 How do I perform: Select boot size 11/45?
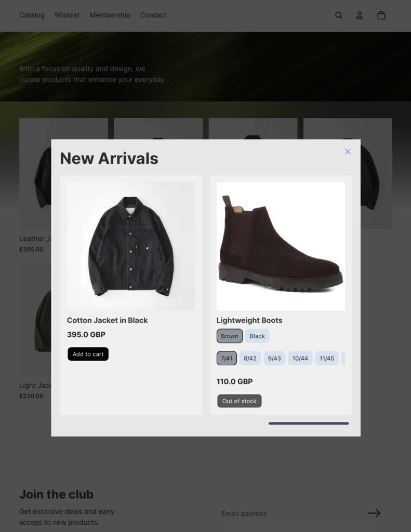(x=327, y=358)
